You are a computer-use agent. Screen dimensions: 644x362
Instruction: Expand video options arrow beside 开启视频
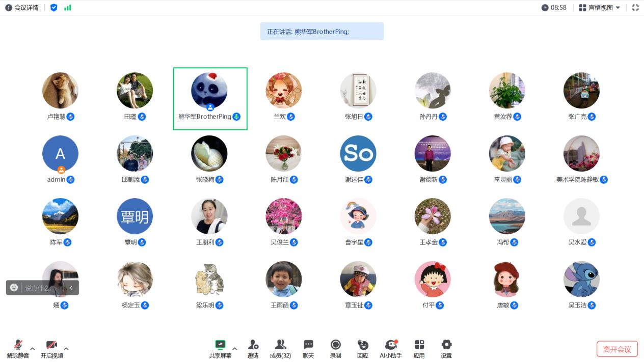pos(66,349)
